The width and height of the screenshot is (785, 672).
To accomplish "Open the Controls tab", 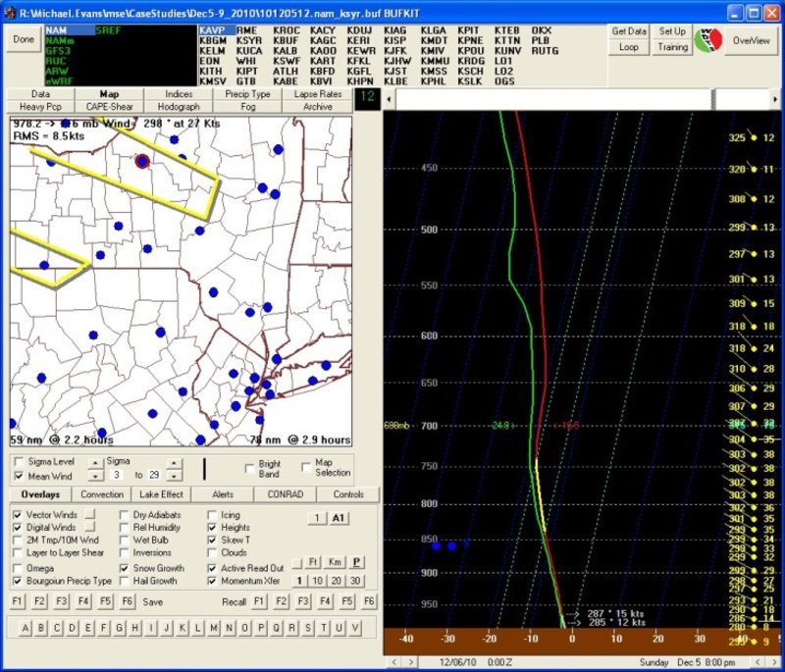I will pos(348,494).
